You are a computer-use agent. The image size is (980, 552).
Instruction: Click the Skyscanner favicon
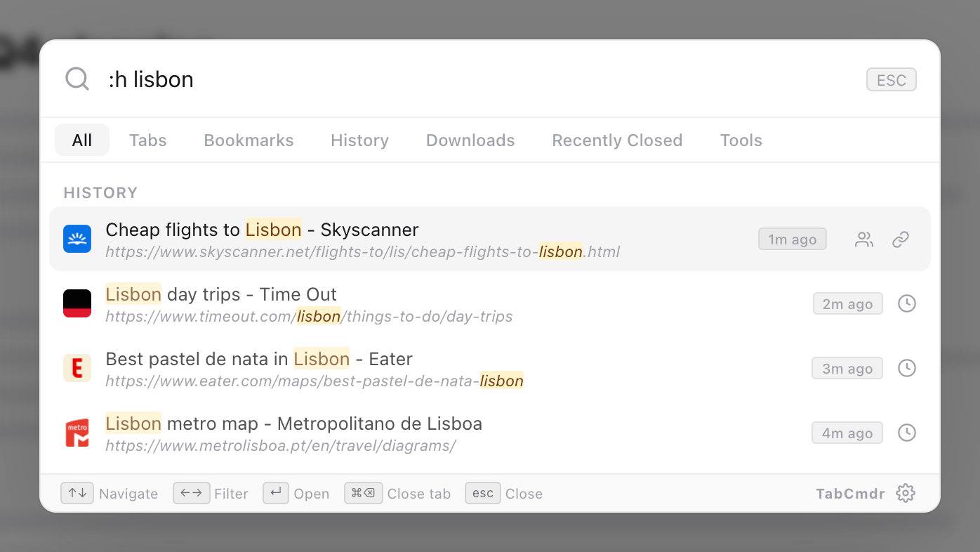(x=77, y=239)
